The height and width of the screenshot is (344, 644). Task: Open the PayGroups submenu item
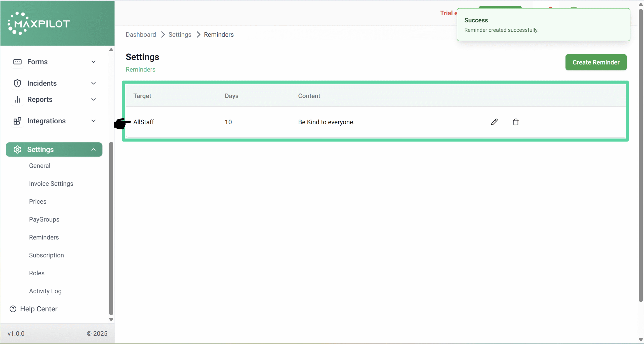[x=44, y=219]
